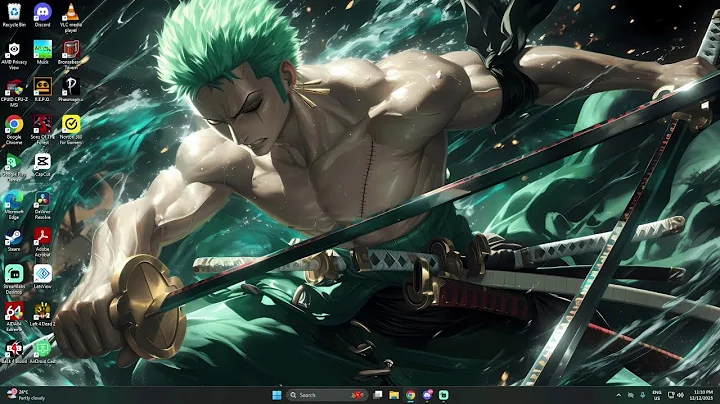Select the DaVinci Resolve desktop shortcut

pos(42,205)
